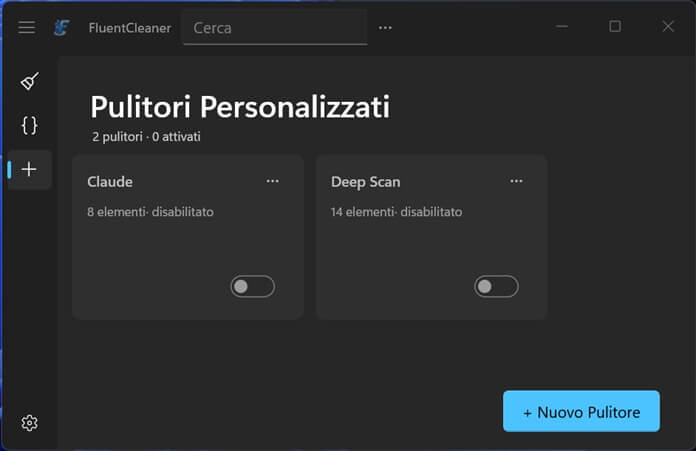This screenshot has width=696, height=451.
Task: Maximize the FluentCleaner window
Action: click(615, 27)
